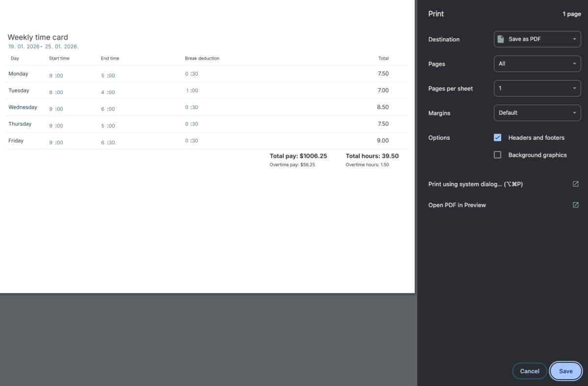This screenshot has width=588, height=386.
Task: Click external-link icon beside Print using system dialog
Action: (x=575, y=184)
